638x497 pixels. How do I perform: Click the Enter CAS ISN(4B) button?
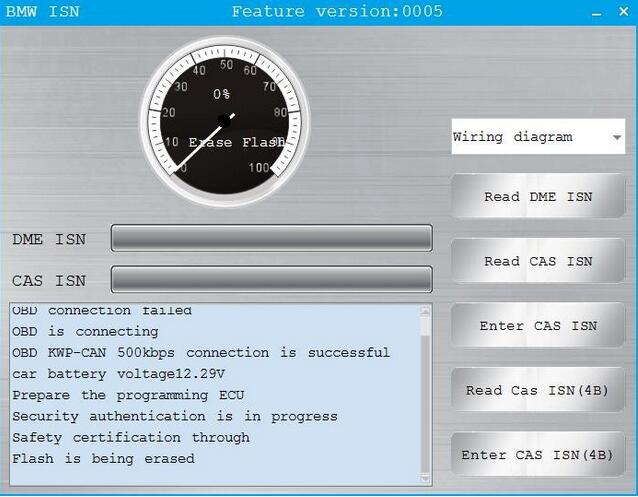[x=538, y=455]
